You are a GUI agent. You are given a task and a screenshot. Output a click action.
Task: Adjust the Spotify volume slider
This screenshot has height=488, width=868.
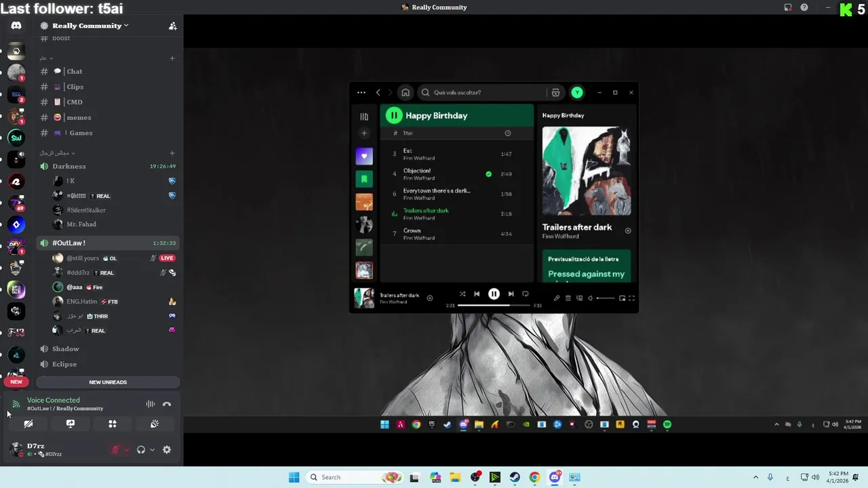(606, 298)
